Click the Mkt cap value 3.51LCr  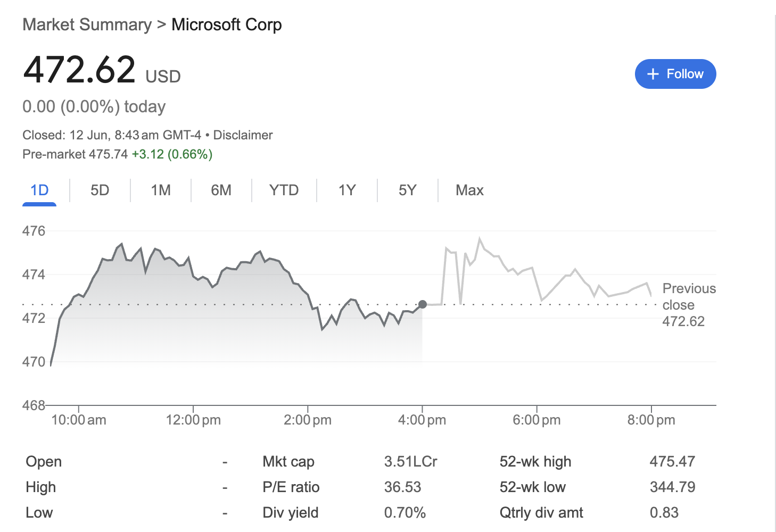click(410, 461)
